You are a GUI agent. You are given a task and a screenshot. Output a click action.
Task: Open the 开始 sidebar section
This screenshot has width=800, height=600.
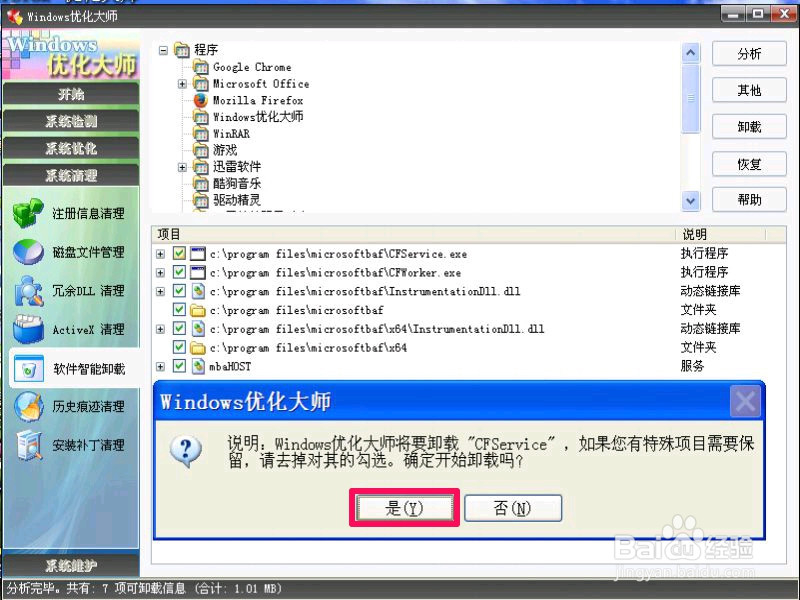point(71,94)
